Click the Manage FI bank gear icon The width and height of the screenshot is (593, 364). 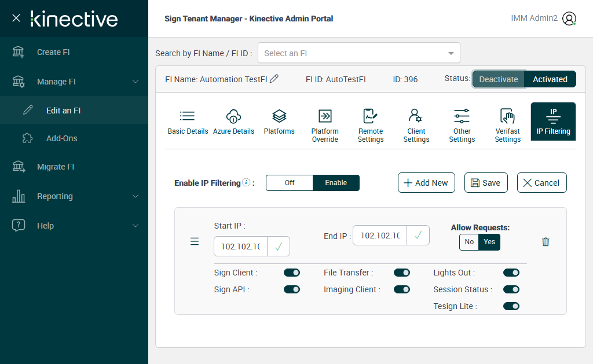click(18, 82)
